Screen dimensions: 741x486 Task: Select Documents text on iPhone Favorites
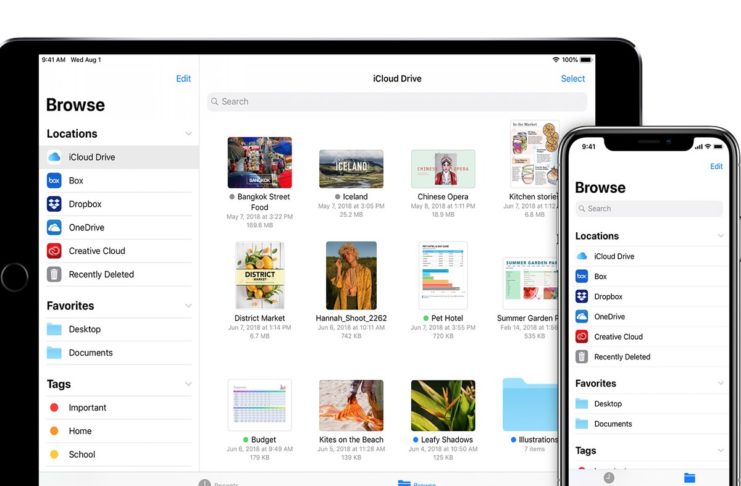(x=613, y=424)
